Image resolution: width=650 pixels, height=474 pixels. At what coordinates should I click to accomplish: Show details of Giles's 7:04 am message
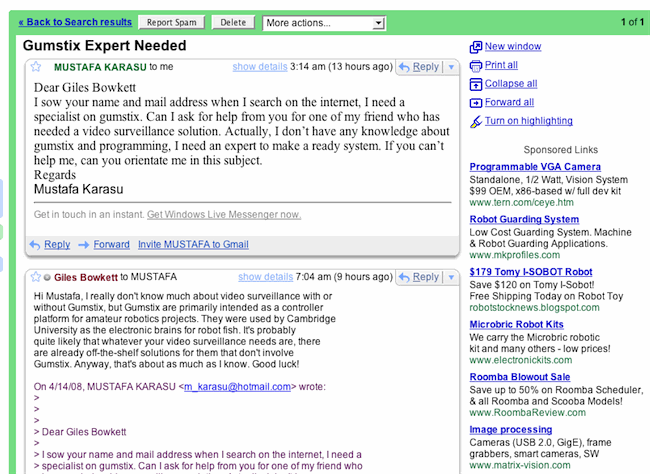click(265, 277)
